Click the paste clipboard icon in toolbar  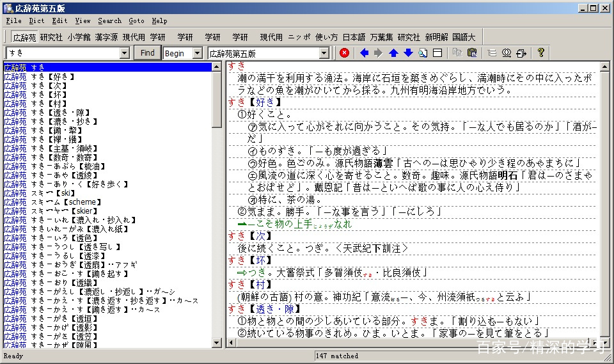click(472, 53)
